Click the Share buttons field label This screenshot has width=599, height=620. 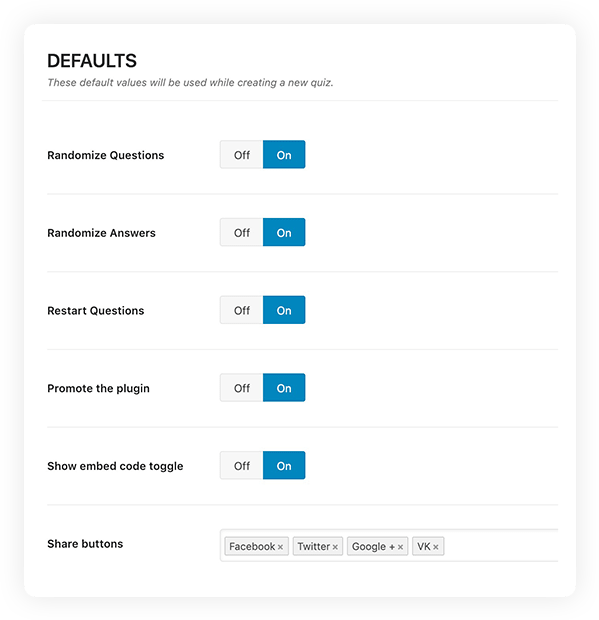(x=85, y=544)
